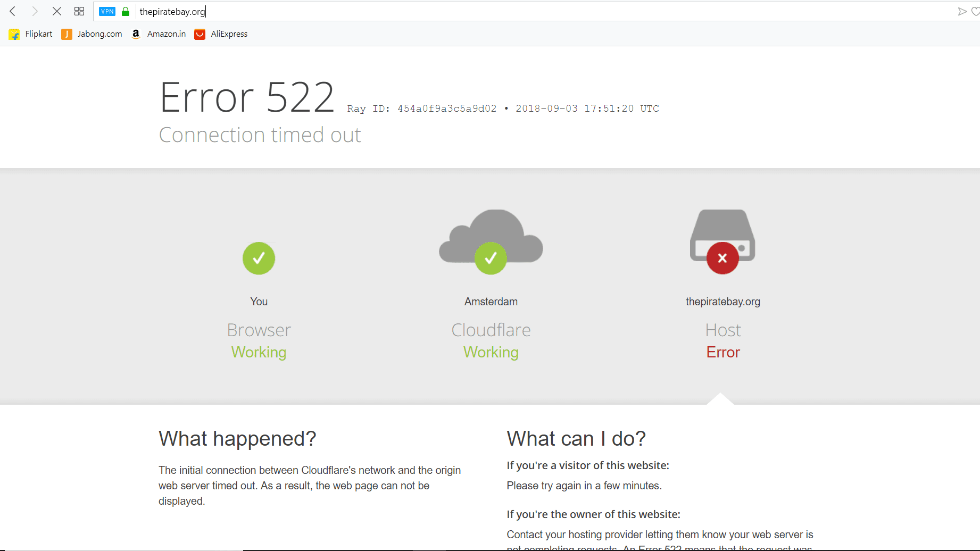Click the 'What happened?' heading
Image resolution: width=980 pixels, height=551 pixels.
coord(237,439)
